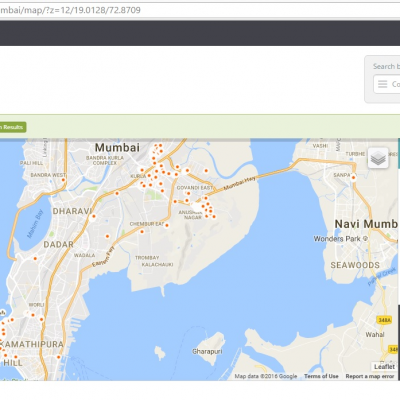Select the marker right of Chembur East label
This screenshot has width=400, height=400.
(x=167, y=225)
